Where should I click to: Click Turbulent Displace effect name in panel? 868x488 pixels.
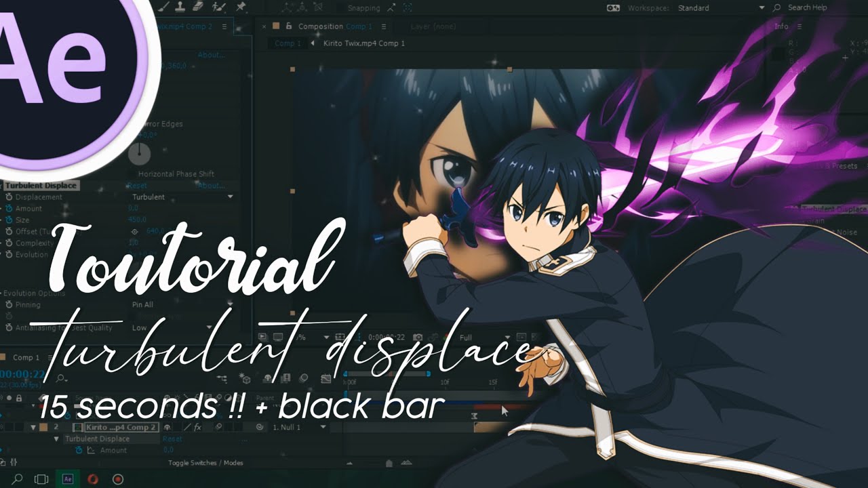click(x=41, y=186)
